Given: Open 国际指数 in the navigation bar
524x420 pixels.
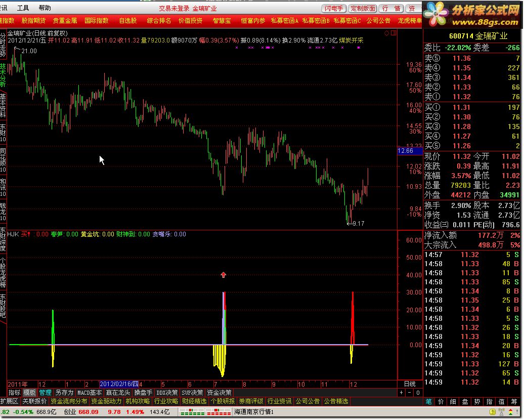Looking at the screenshot, I should click(96, 21).
